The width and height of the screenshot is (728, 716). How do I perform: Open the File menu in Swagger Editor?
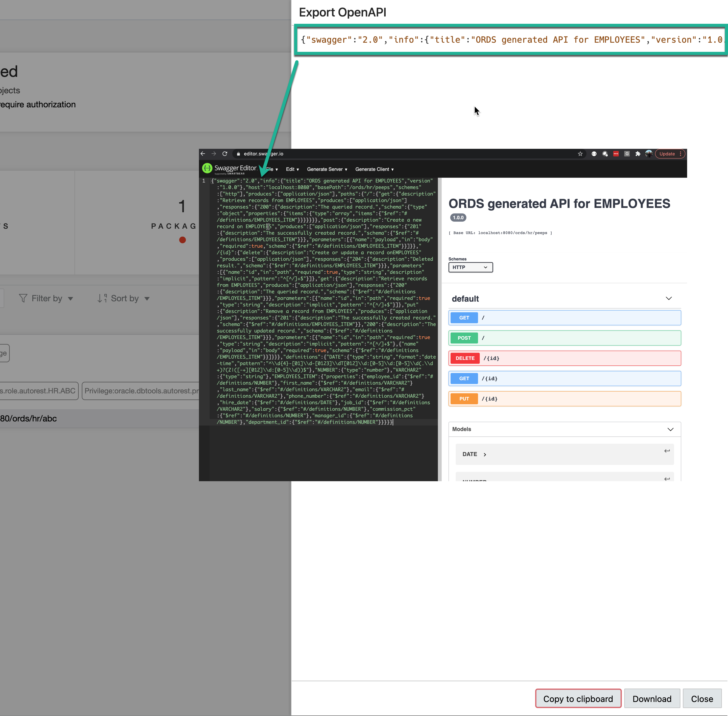(272, 169)
